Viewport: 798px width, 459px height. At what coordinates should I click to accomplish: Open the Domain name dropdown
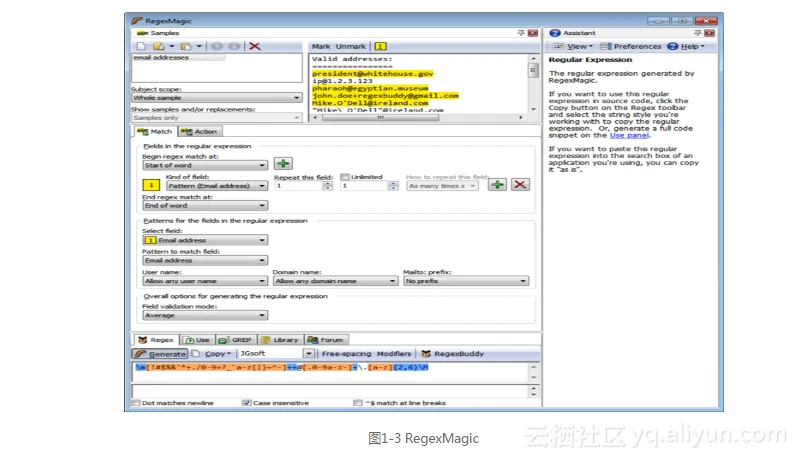(x=335, y=281)
